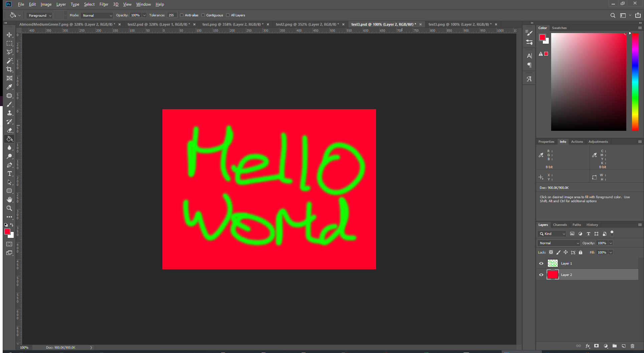Open the Swatches panel tab
This screenshot has height=353, width=644.
(x=559, y=28)
